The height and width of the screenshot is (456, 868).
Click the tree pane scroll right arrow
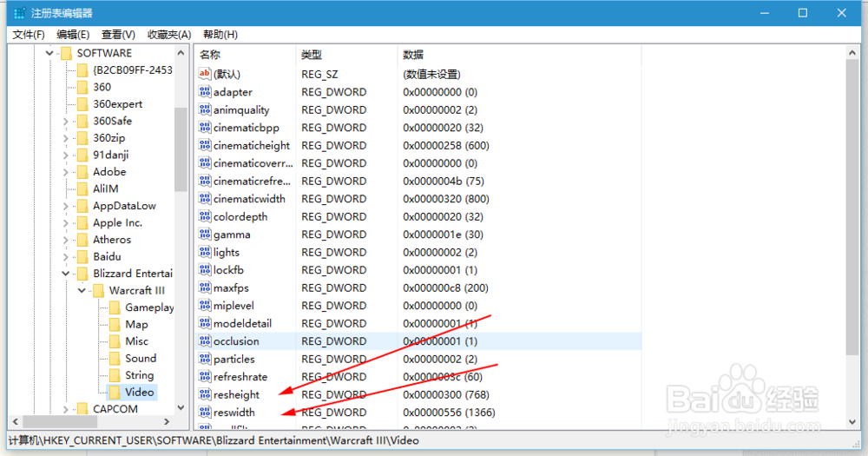167,421
